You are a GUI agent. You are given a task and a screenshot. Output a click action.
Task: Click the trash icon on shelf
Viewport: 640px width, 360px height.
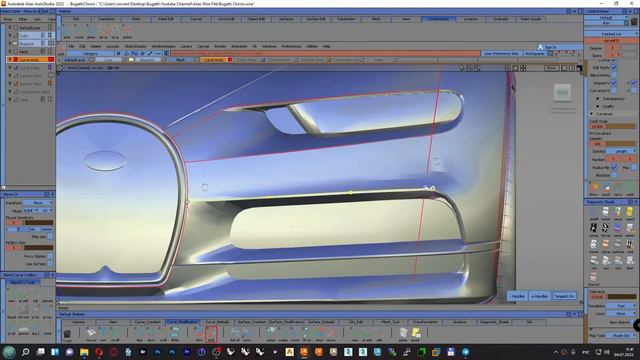[x=67, y=334]
